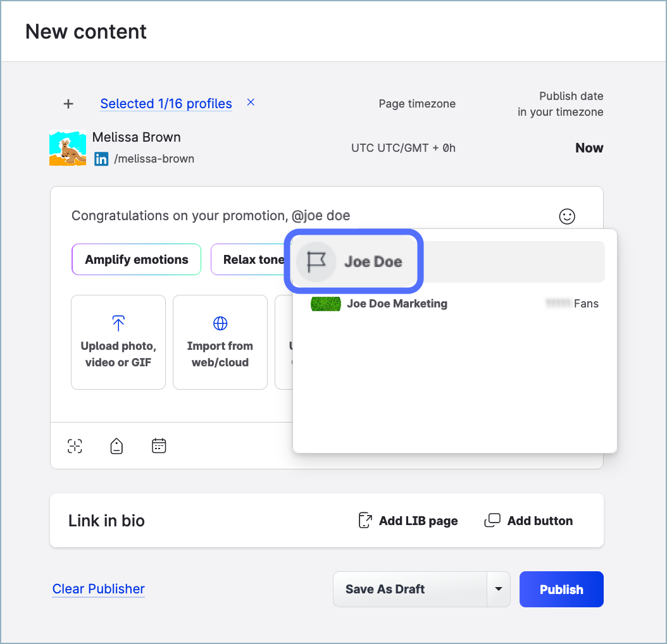Click the Clear Publisher link

[x=99, y=589]
